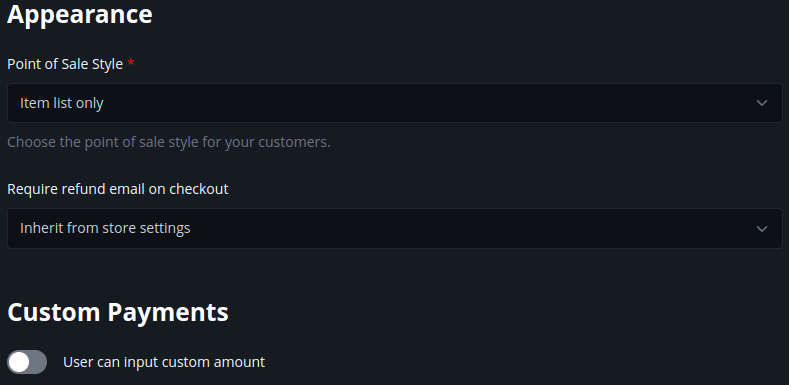This screenshot has height=385, width=789.
Task: Click the User can input custom amount label
Action: [x=164, y=362]
